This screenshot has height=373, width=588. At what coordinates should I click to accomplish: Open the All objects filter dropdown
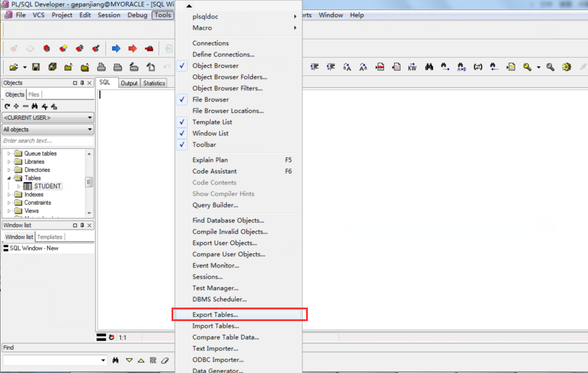coord(48,130)
